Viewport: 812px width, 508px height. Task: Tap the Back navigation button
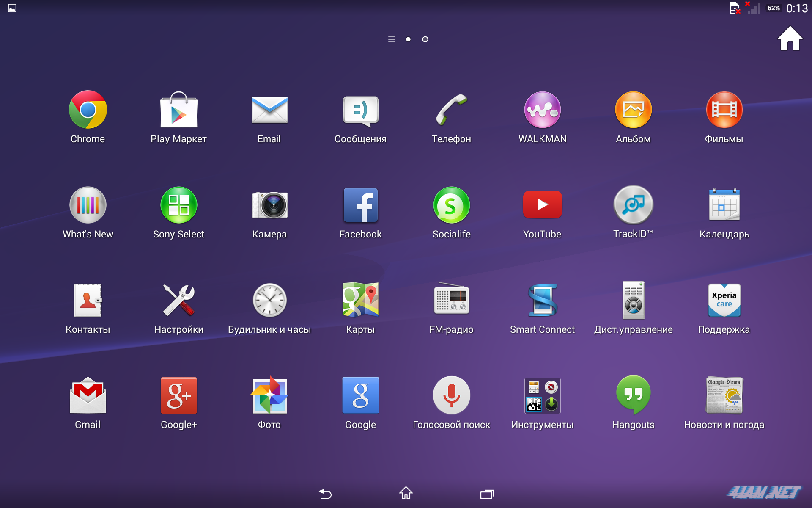(325, 494)
